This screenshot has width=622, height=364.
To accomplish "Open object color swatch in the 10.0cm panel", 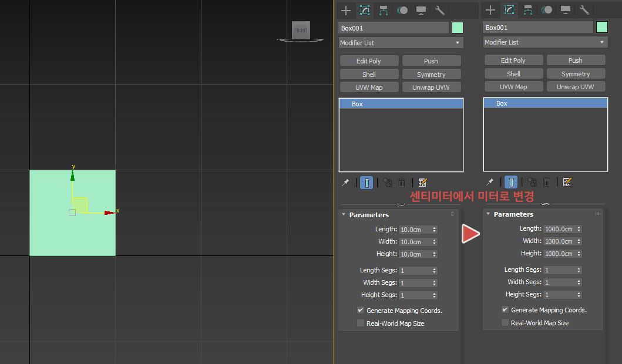I will [458, 28].
